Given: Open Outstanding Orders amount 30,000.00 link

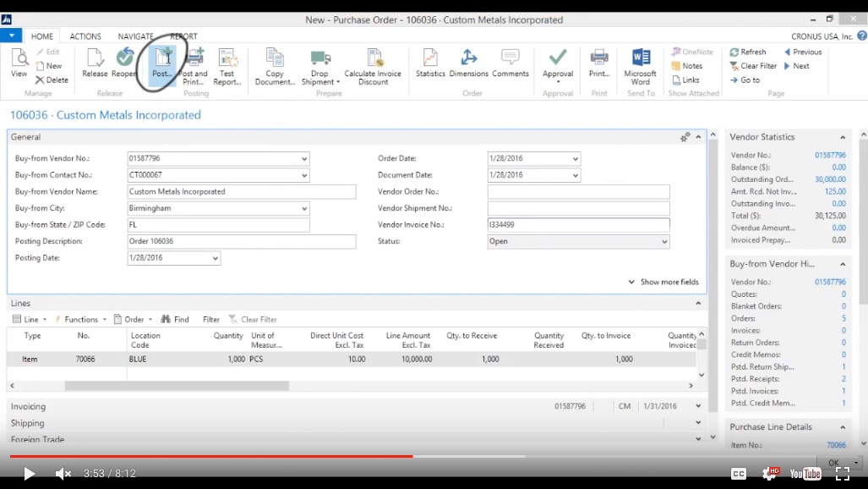Looking at the screenshot, I should [x=830, y=179].
